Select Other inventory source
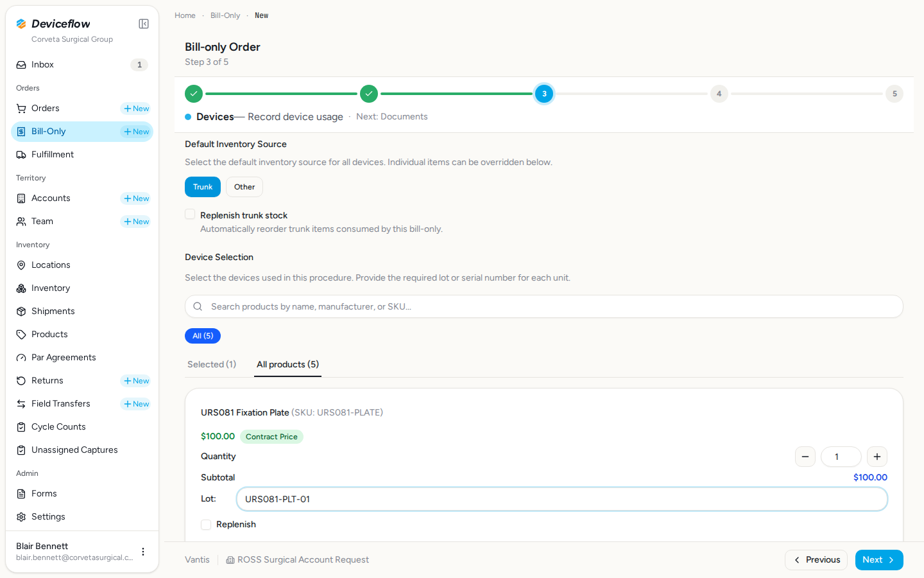This screenshot has height=578, width=924. click(244, 187)
